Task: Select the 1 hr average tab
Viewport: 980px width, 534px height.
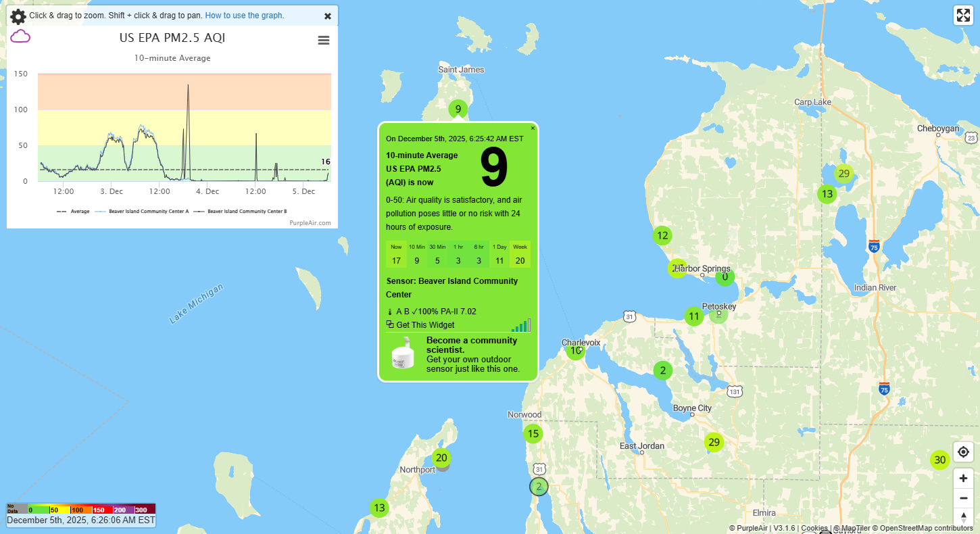Action: click(x=458, y=255)
